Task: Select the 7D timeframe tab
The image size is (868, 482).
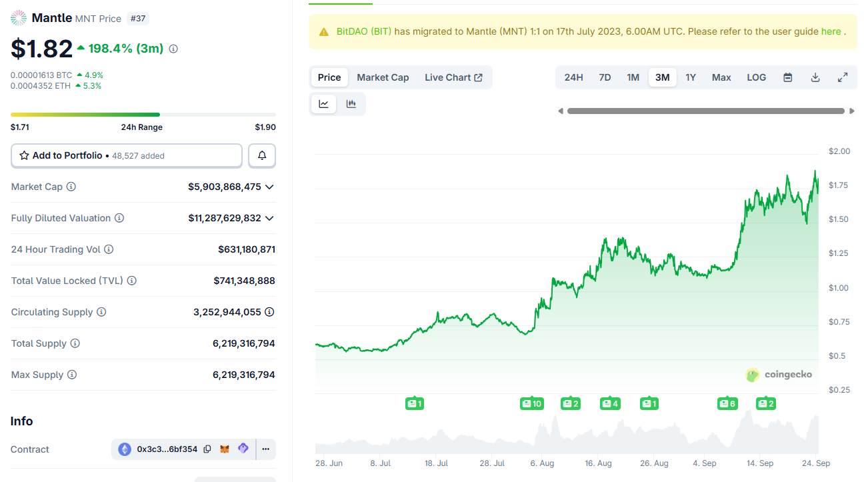Action: coord(605,77)
